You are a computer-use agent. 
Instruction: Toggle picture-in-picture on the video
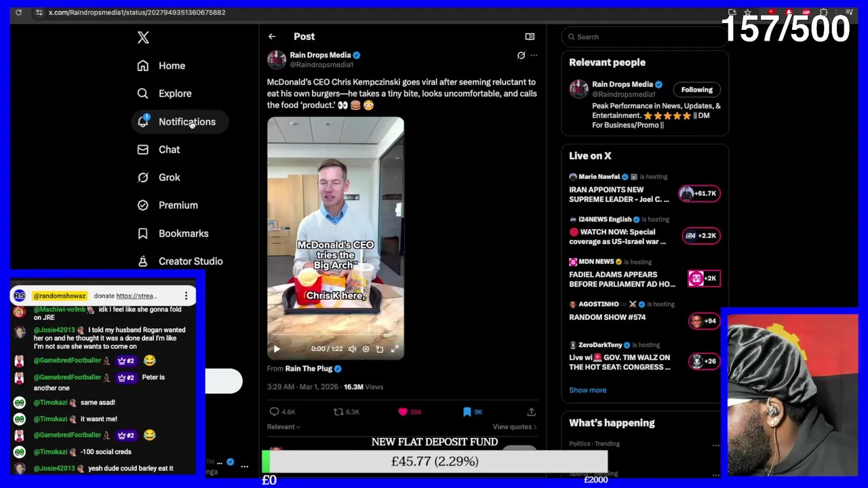[380, 349]
